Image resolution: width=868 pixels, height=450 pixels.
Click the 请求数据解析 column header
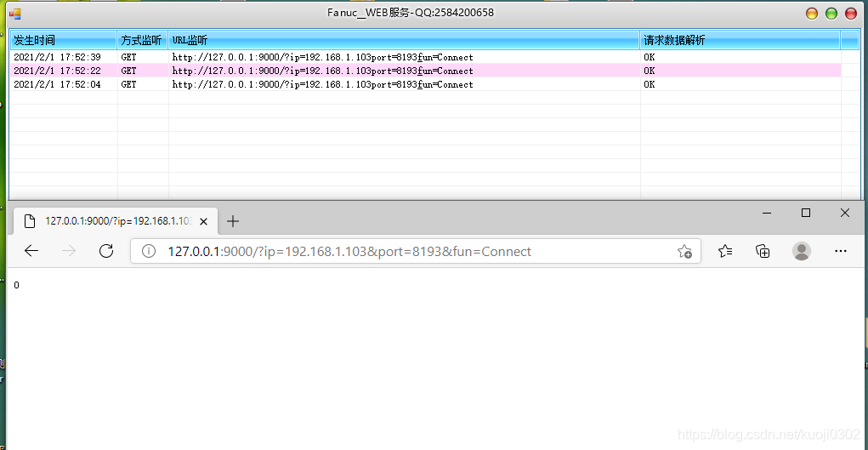[740, 41]
